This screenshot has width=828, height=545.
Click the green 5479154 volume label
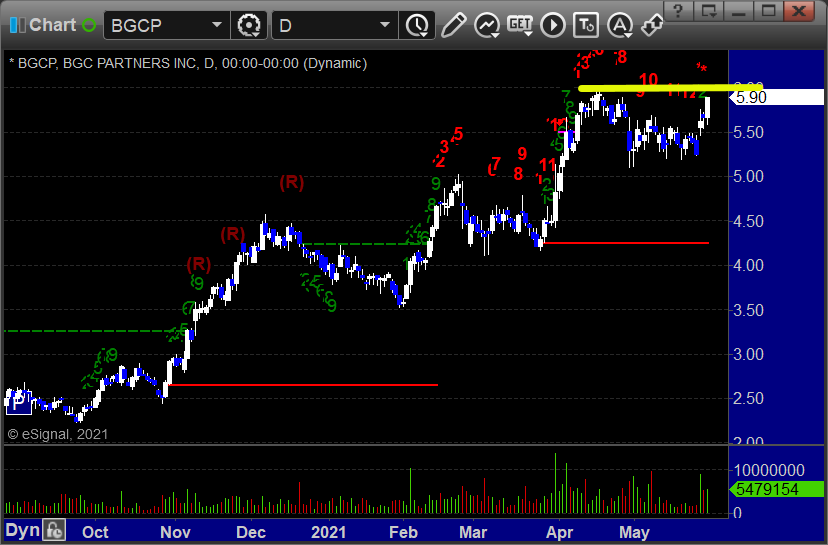(x=776, y=490)
